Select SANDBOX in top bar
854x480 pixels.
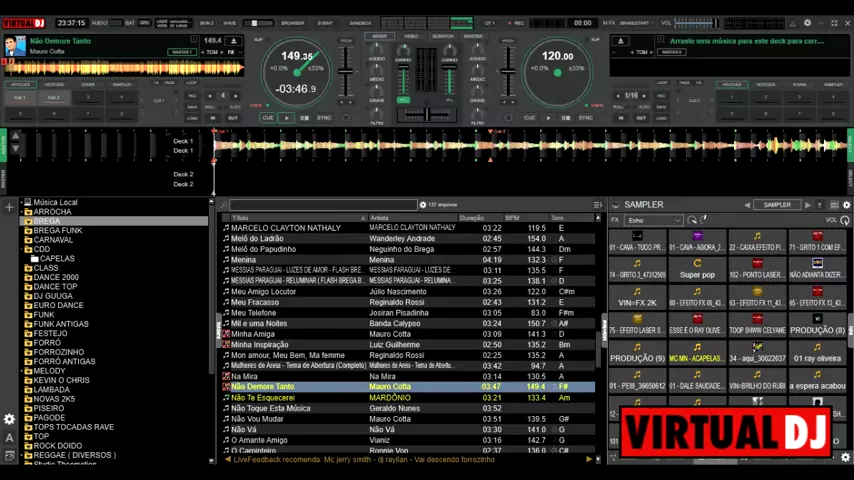point(360,23)
